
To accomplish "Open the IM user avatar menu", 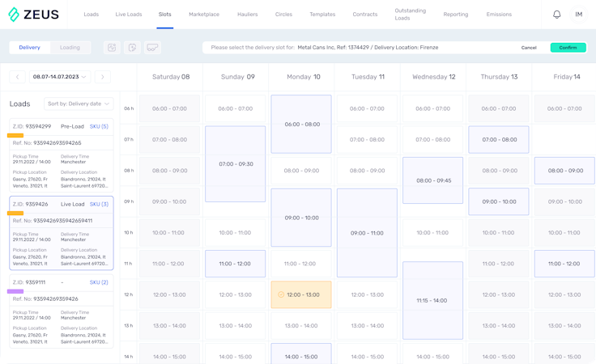I will (578, 15).
